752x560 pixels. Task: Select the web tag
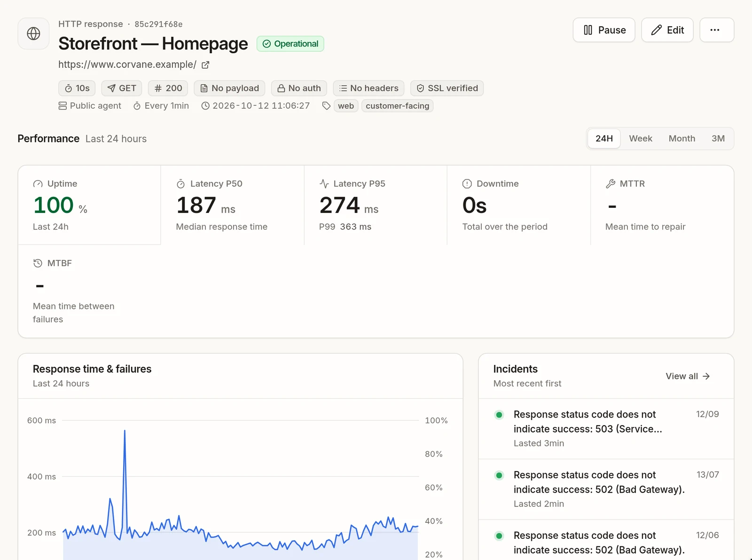[x=346, y=106]
